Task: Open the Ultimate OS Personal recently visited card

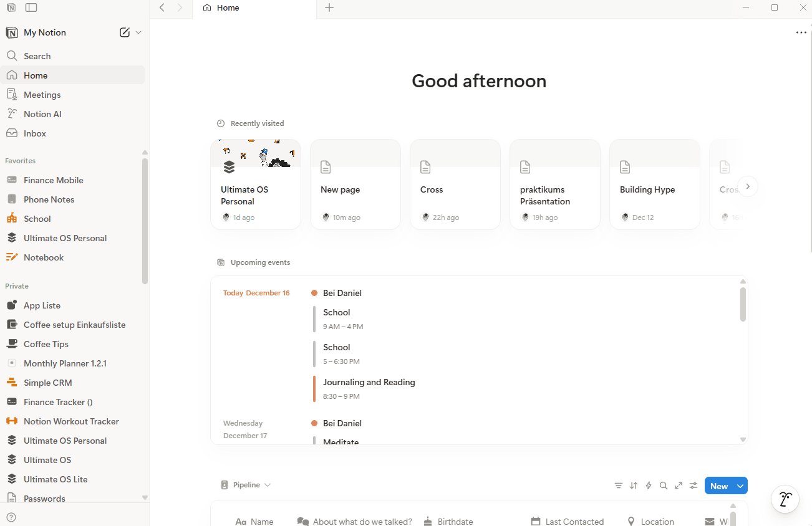Action: click(256, 184)
